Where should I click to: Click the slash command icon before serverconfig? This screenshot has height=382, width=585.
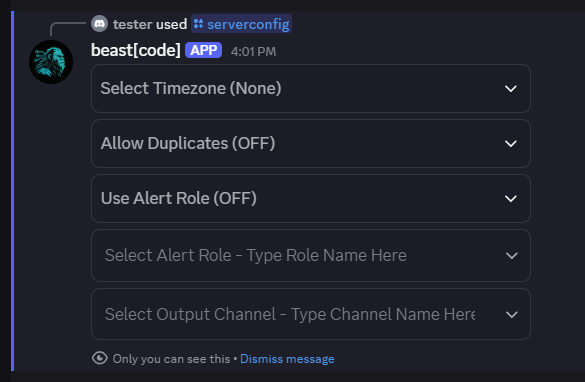coord(198,24)
